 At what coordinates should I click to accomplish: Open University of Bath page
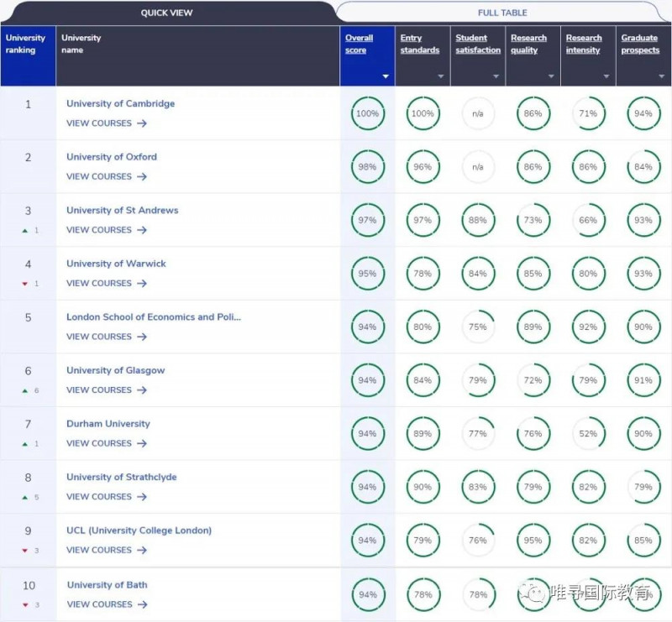click(108, 585)
